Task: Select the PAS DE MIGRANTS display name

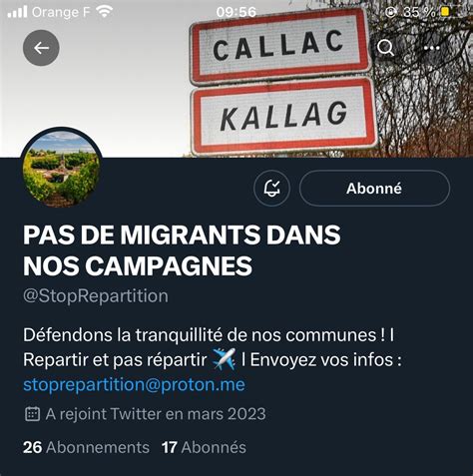Action: (182, 250)
